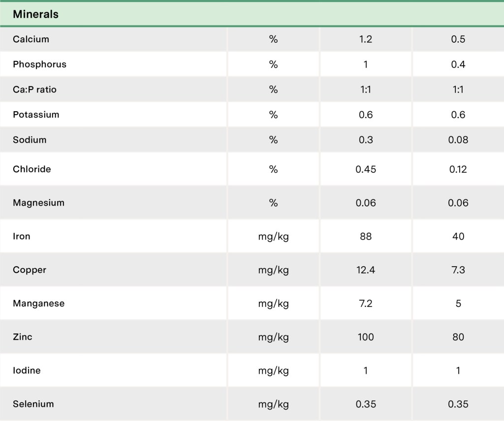The width and height of the screenshot is (504, 421).
Task: Click the 0.45 Chloride value
Action: tap(366, 169)
